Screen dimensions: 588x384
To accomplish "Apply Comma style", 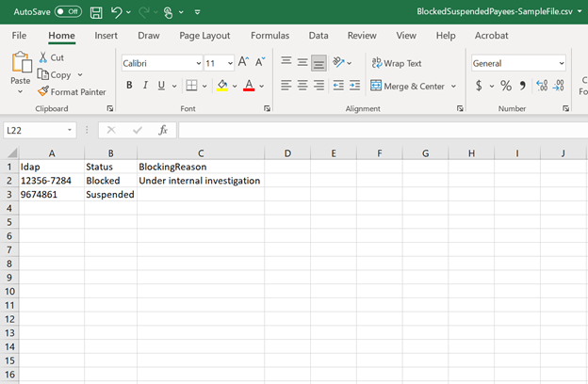I will click(523, 86).
